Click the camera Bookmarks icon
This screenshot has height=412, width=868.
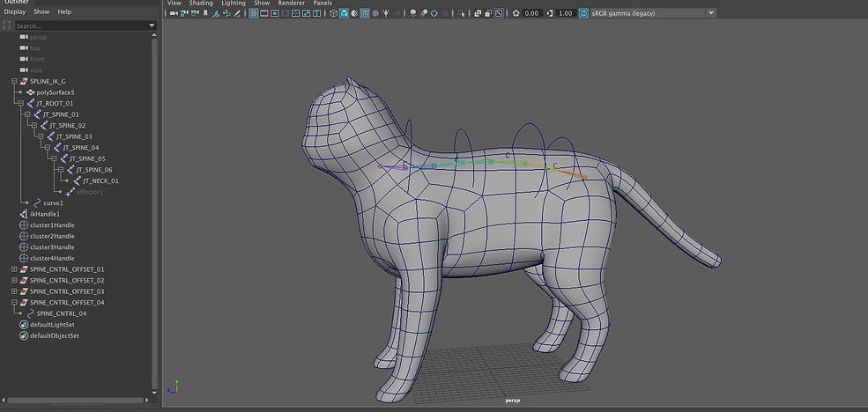click(x=205, y=13)
